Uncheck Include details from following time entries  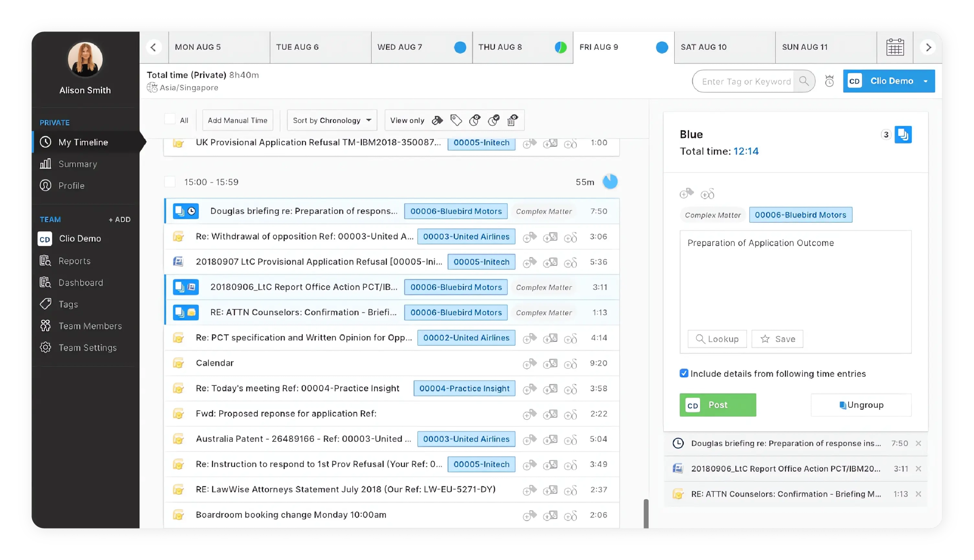coord(684,373)
